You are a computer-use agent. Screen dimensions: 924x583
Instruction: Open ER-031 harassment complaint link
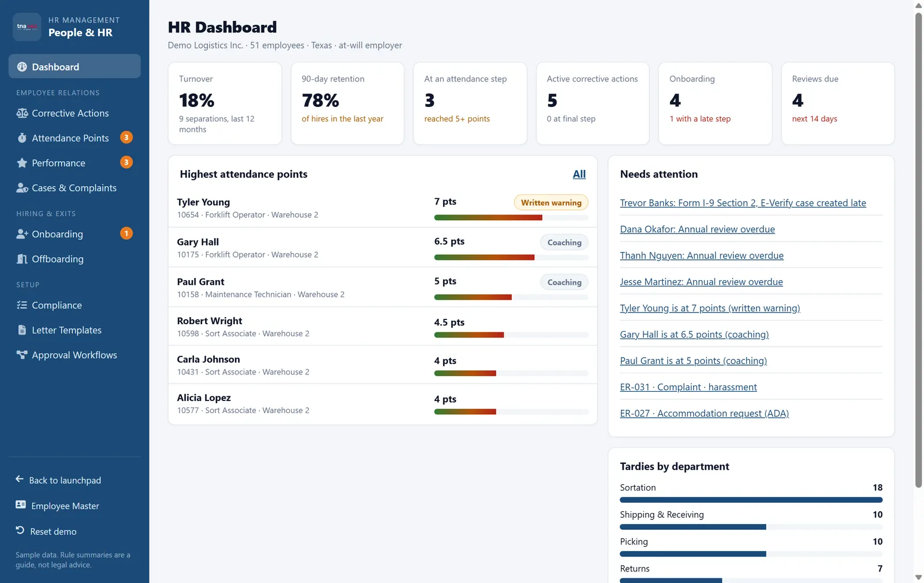pos(688,387)
